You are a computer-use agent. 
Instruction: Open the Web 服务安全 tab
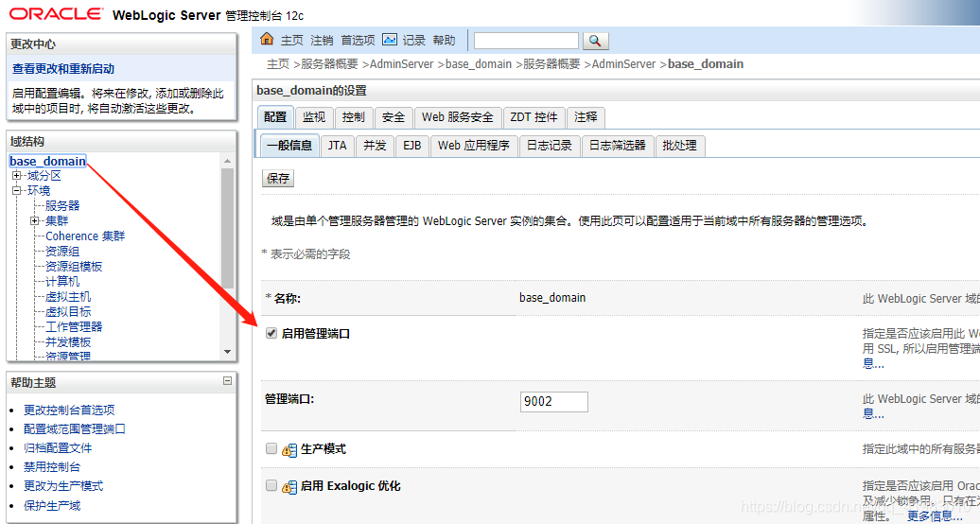(x=458, y=117)
